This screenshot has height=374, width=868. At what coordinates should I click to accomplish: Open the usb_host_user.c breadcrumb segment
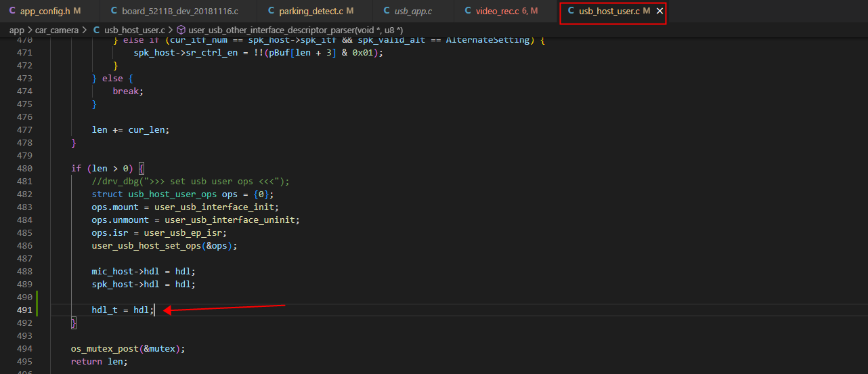[x=134, y=30]
